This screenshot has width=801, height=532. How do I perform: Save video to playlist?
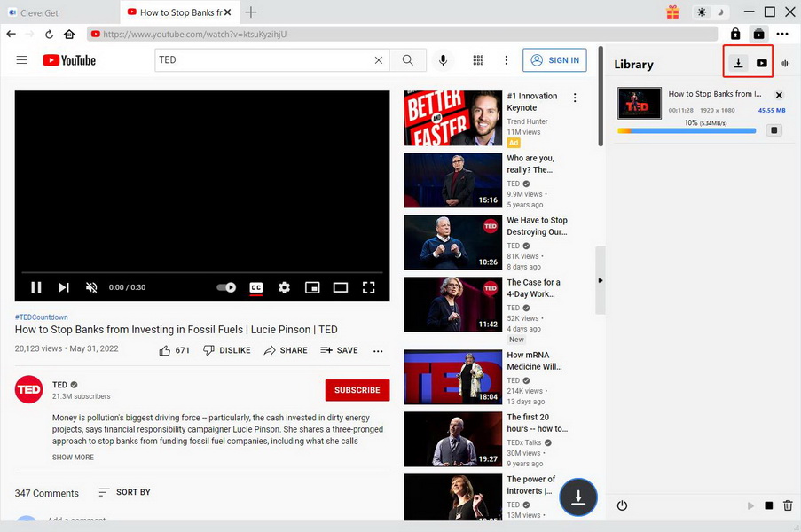[339, 350]
